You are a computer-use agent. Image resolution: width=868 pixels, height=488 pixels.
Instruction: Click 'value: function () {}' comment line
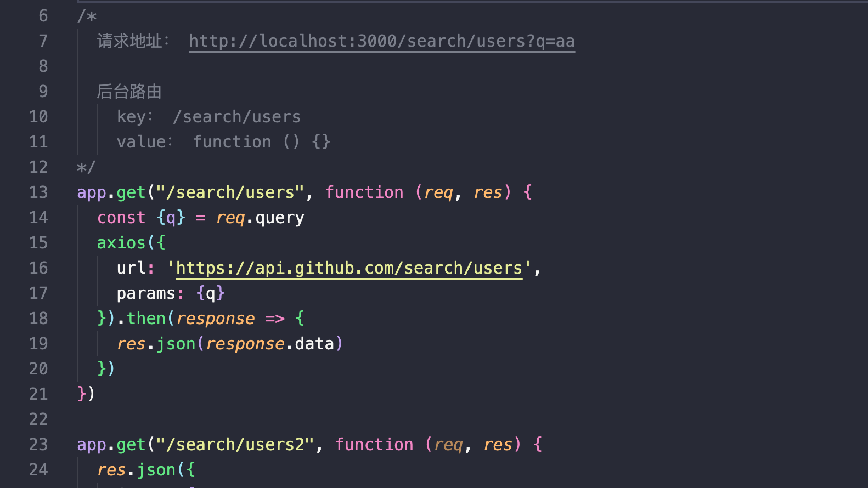pos(223,142)
